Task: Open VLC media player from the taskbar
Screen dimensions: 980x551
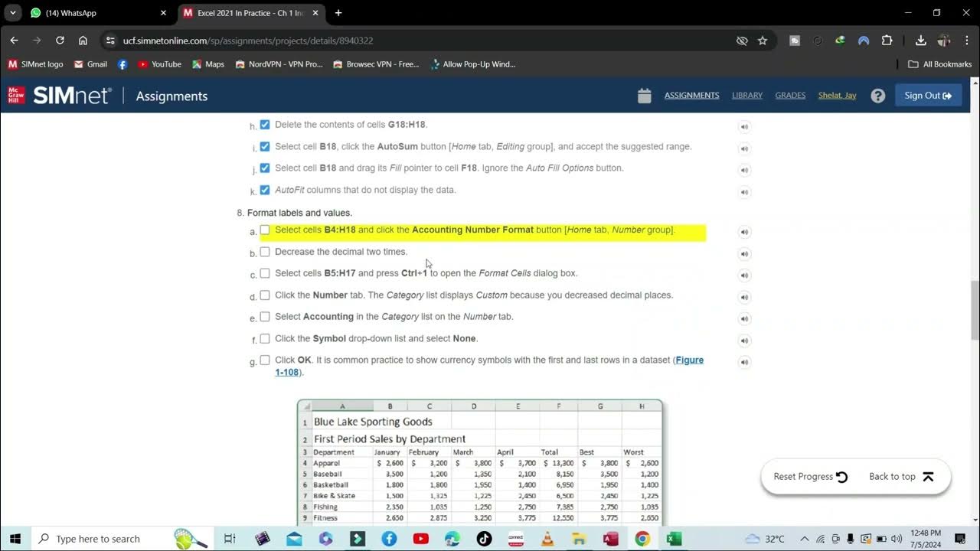Action: tap(547, 539)
